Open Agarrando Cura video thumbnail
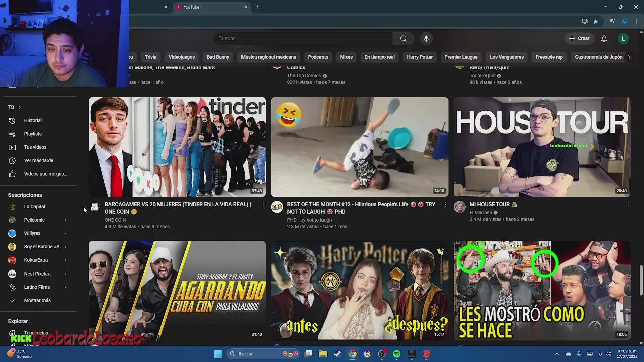 click(177, 291)
